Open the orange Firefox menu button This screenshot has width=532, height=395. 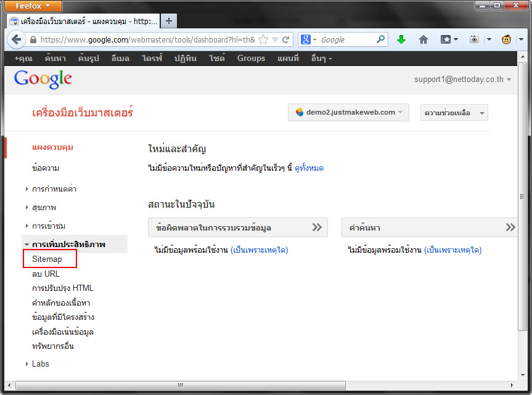[x=33, y=6]
